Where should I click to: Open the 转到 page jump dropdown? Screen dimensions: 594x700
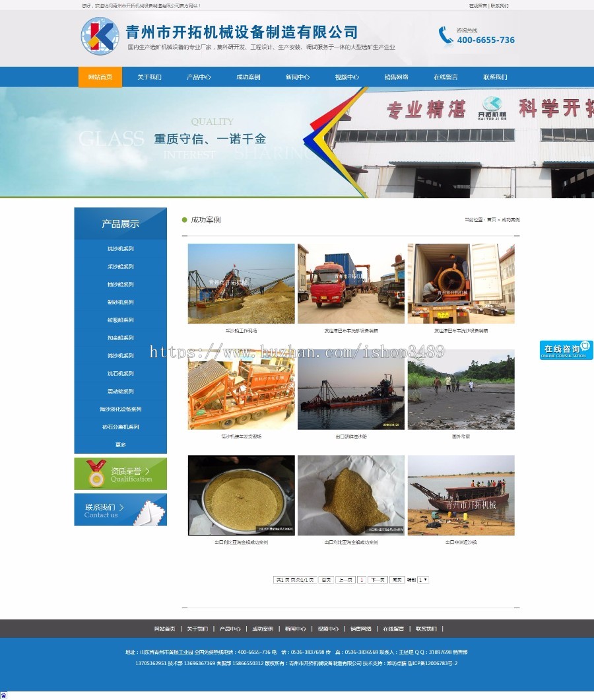[x=423, y=580]
